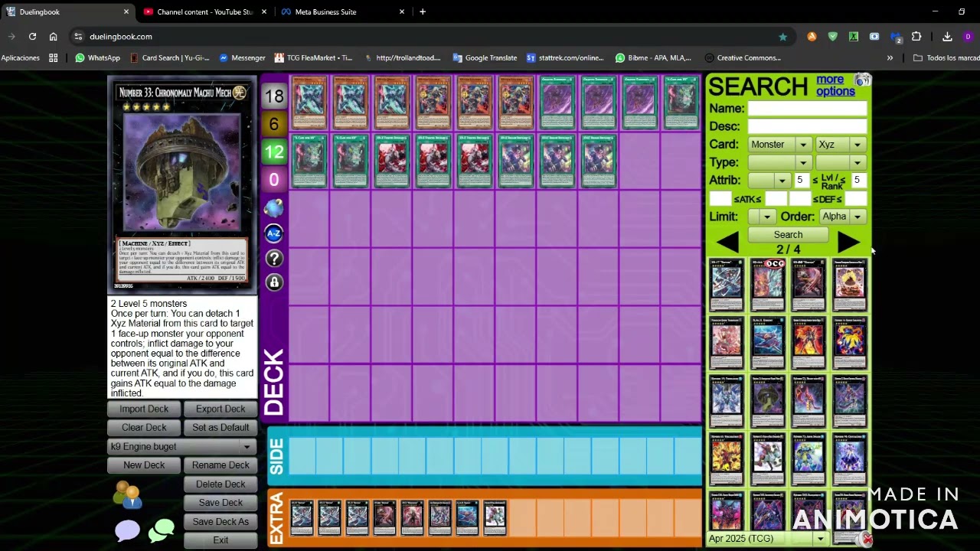Open help question mark icon
980x551 pixels.
pos(273,258)
